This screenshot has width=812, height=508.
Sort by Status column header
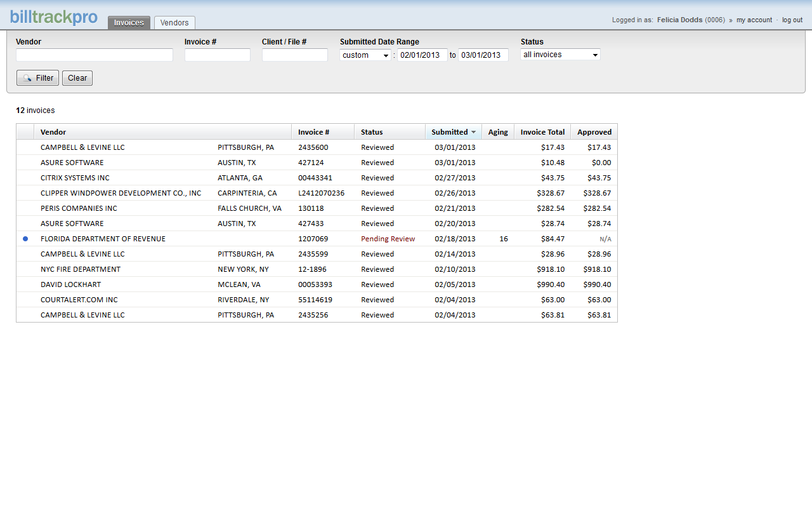(x=390, y=132)
